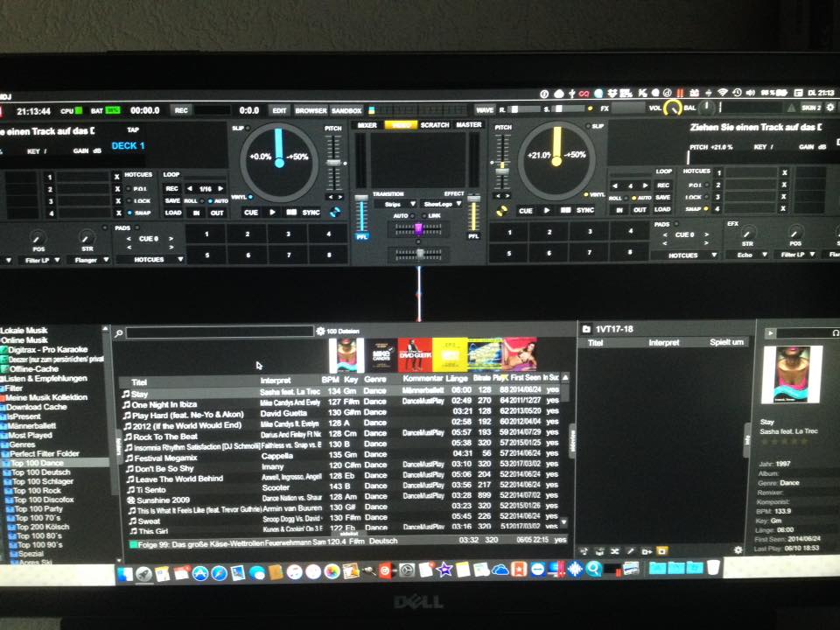Screen dimensions: 840x630
Task: Click the SKIN 2 button
Action: click(x=811, y=108)
